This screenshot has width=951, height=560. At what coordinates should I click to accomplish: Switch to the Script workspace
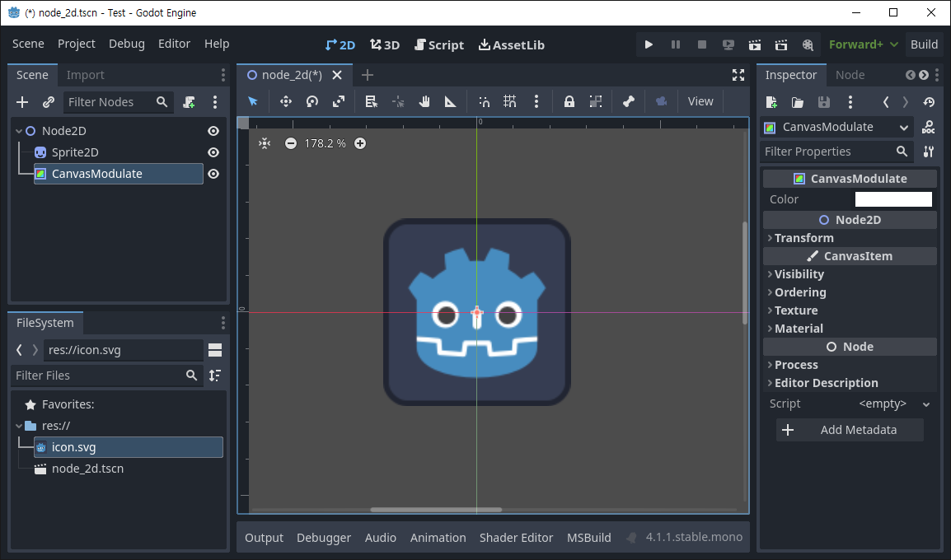(439, 44)
